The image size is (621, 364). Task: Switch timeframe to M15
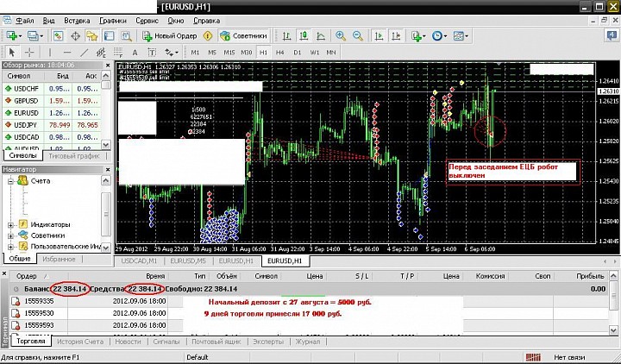[x=229, y=53]
